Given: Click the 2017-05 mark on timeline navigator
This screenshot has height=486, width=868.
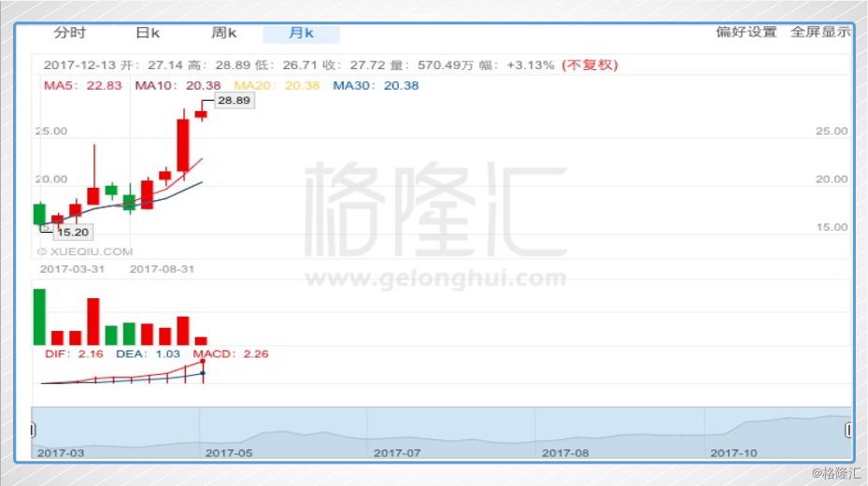Looking at the screenshot, I should pos(229,452).
